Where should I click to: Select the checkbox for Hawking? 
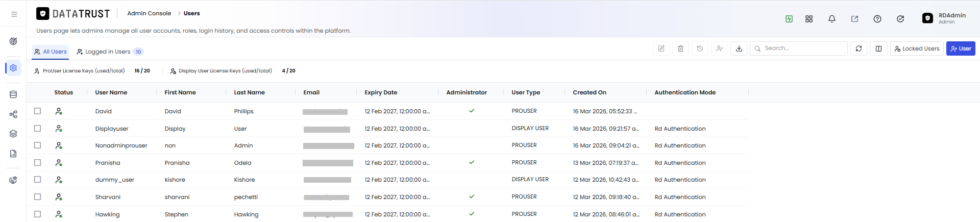(x=37, y=214)
